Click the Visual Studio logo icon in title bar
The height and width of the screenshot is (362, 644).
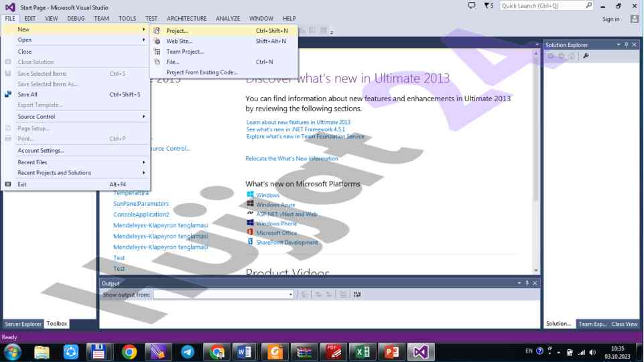tap(10, 7)
